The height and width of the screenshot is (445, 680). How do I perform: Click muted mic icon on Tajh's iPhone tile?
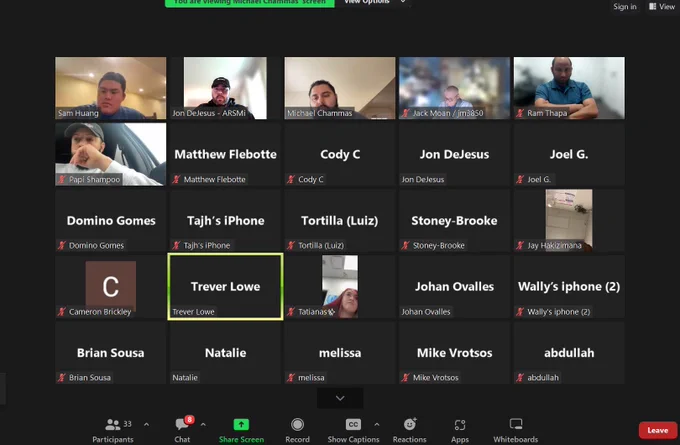pos(176,245)
